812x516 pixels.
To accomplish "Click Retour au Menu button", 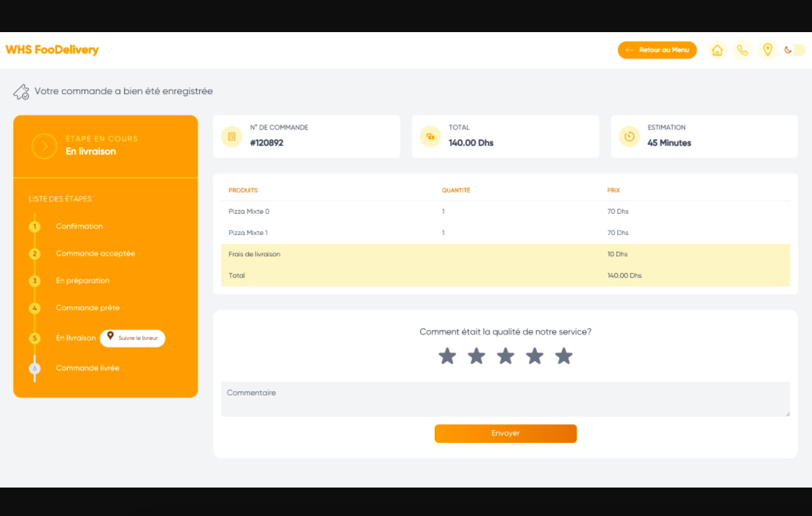I will click(x=657, y=50).
